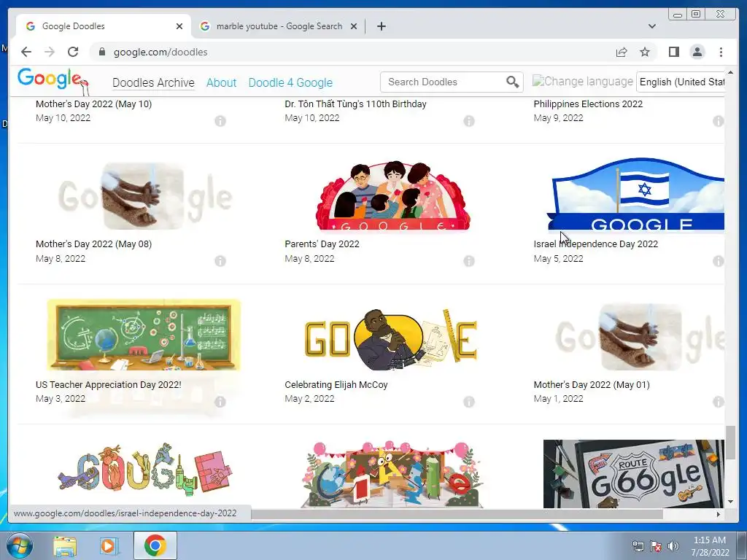Close the marble youtube search tab
The width and height of the screenshot is (747, 560).
(354, 26)
